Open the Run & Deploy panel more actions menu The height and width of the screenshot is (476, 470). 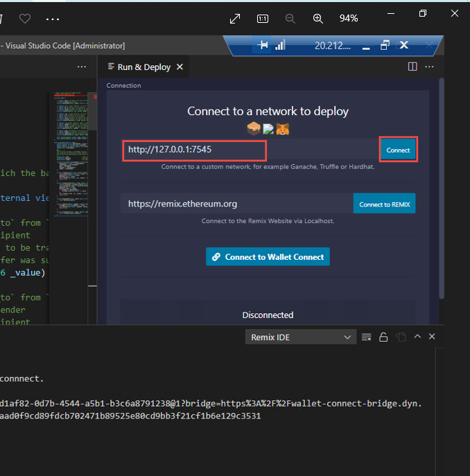pos(429,67)
